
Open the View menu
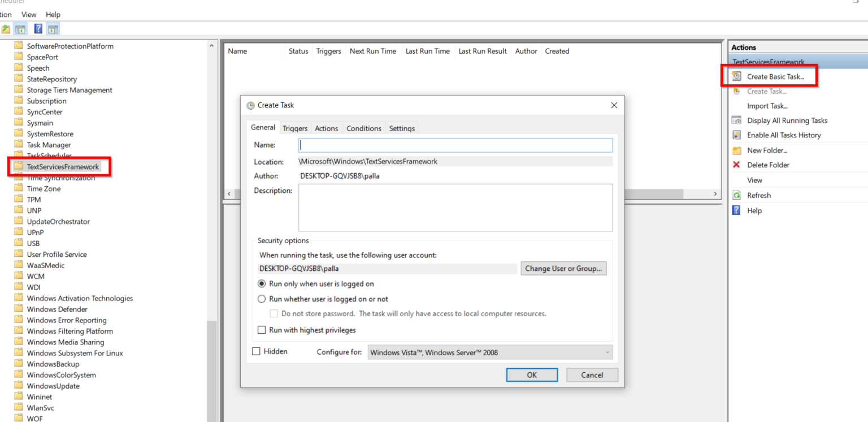28,14
